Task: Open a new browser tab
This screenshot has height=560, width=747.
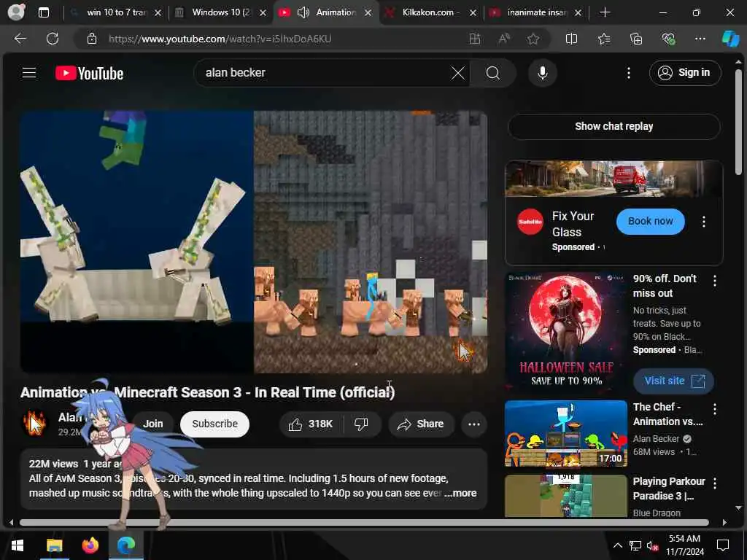Action: coord(605,12)
